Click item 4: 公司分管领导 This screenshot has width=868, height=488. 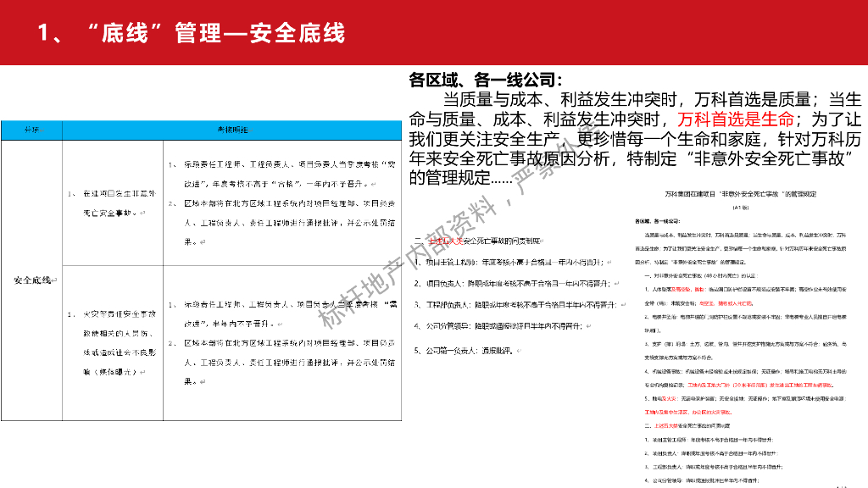pos(502,326)
